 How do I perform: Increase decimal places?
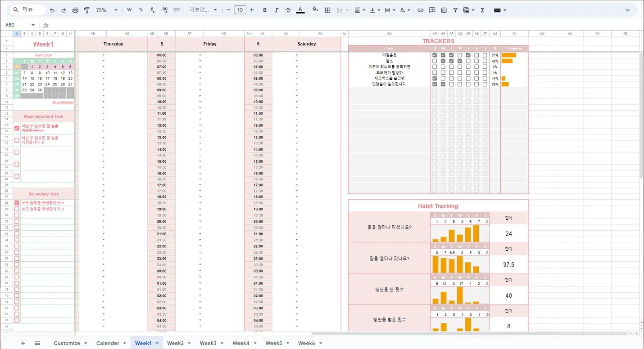(164, 10)
